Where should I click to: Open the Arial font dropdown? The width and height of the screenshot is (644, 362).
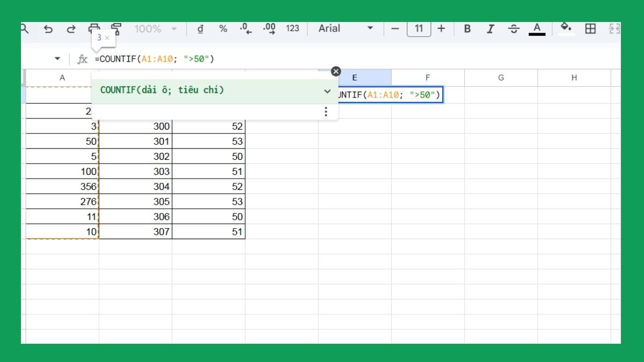346,29
